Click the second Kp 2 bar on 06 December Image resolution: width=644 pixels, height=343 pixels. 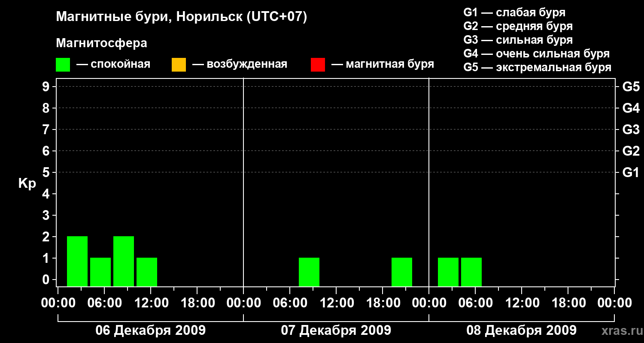click(x=124, y=261)
